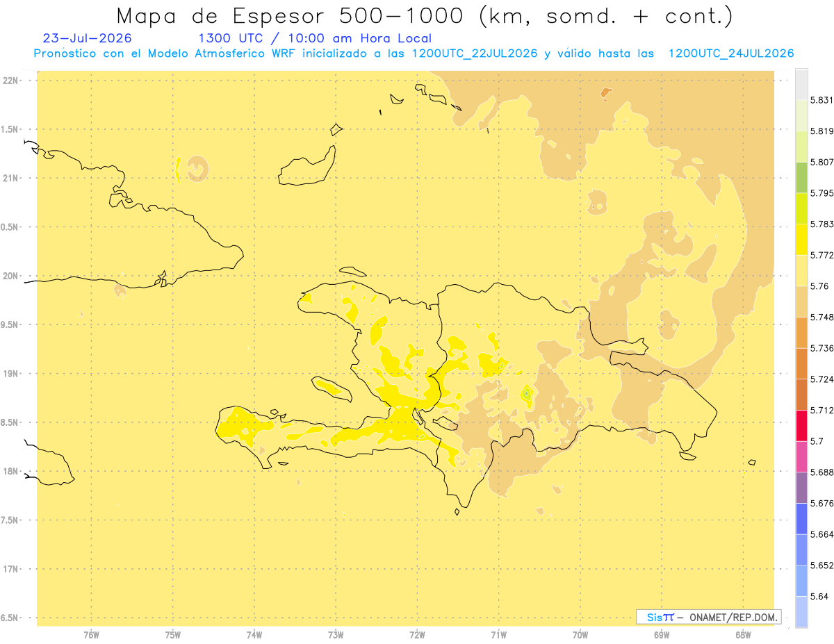Click the legend value 5.736
The width and height of the screenshot is (834, 644).
point(822,348)
